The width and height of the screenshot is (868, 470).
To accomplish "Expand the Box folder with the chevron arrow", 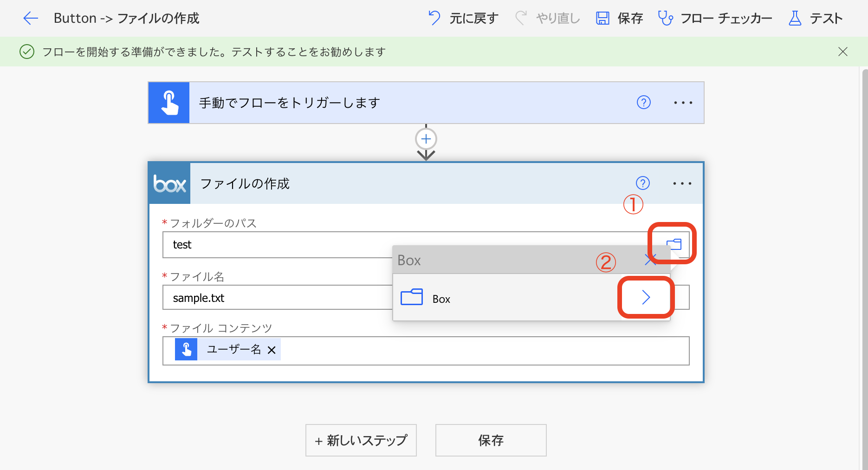I will [x=645, y=297].
